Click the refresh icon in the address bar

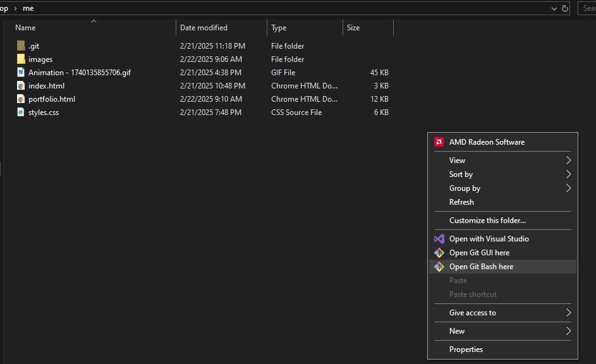point(564,8)
